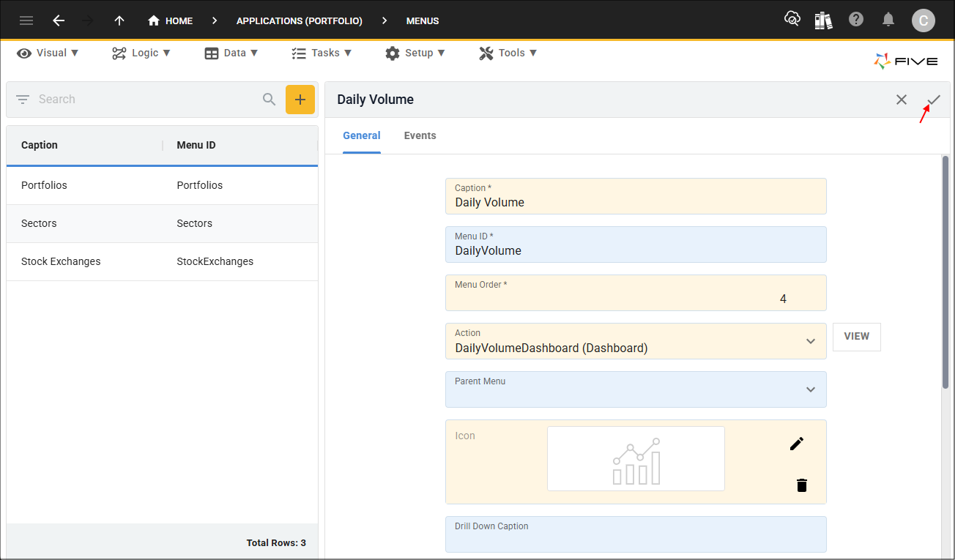Image resolution: width=955 pixels, height=560 pixels.
Task: Click the hamburger menu icon
Action: 26,20
